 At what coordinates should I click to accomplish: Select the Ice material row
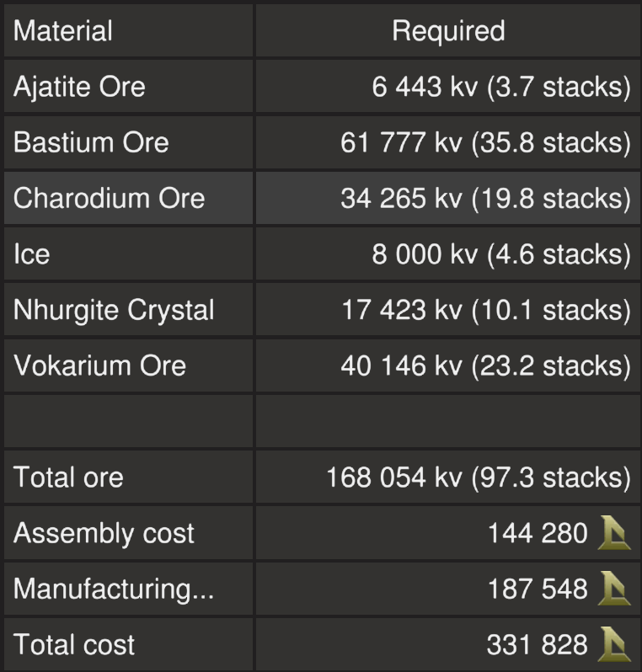32,254
